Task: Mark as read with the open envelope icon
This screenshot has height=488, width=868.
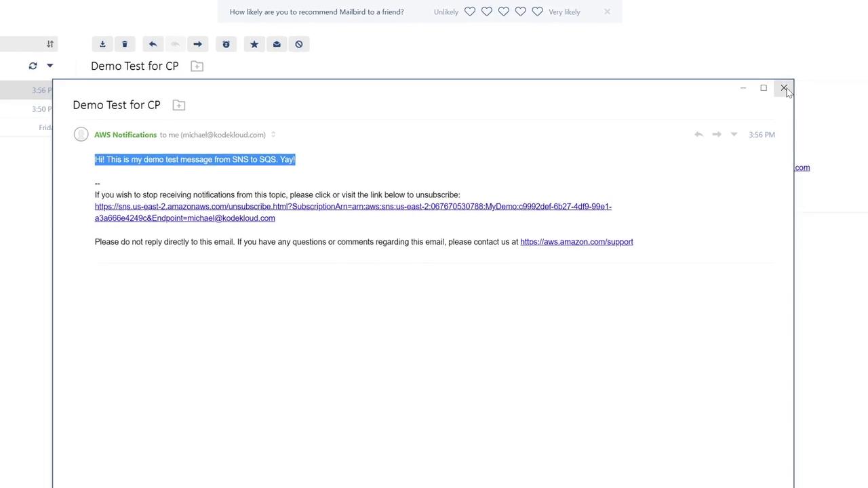Action: (x=277, y=44)
